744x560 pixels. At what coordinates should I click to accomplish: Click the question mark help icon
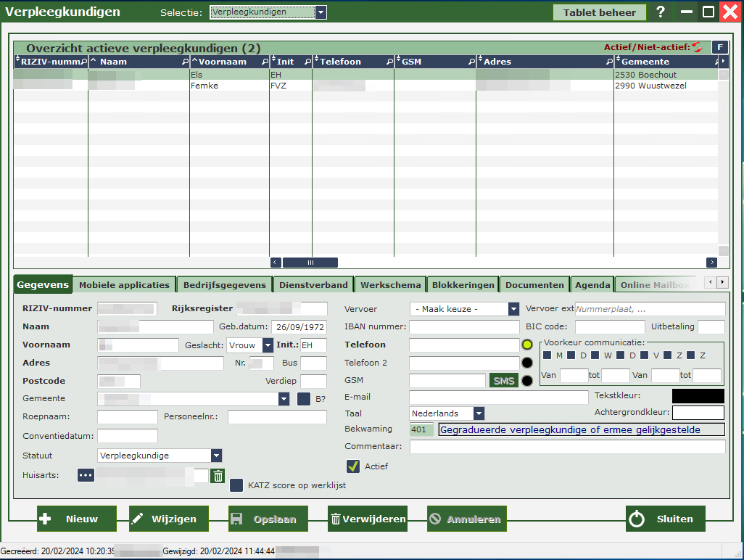[661, 12]
